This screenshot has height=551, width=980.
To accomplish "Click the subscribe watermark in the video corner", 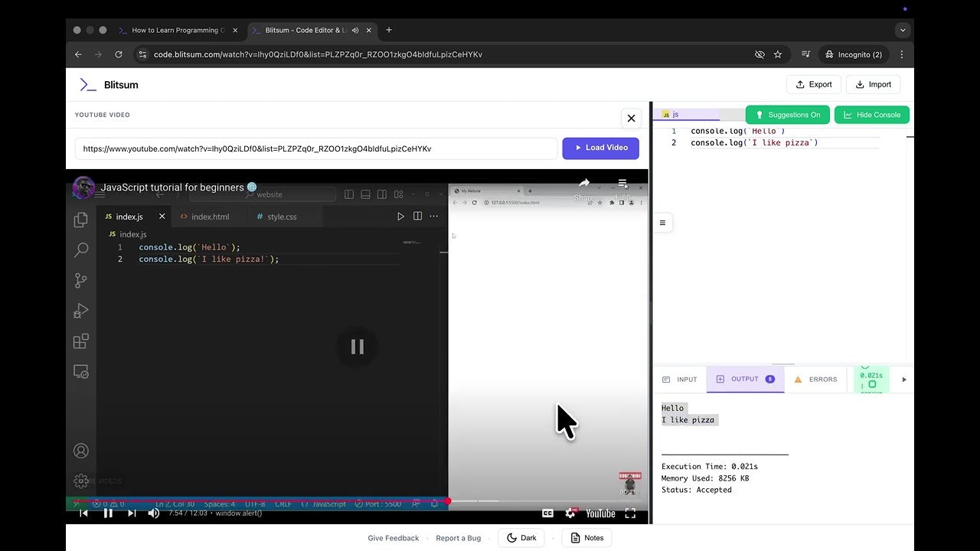I will [629, 484].
